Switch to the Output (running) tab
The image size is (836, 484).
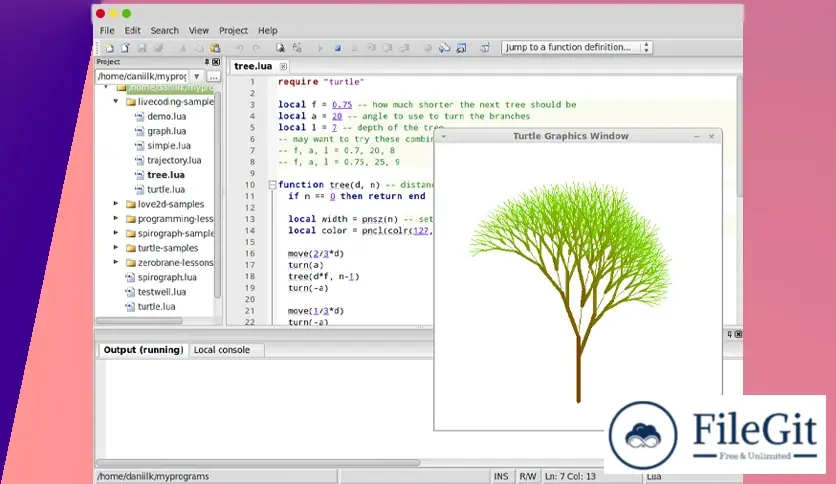pyautogui.click(x=143, y=350)
